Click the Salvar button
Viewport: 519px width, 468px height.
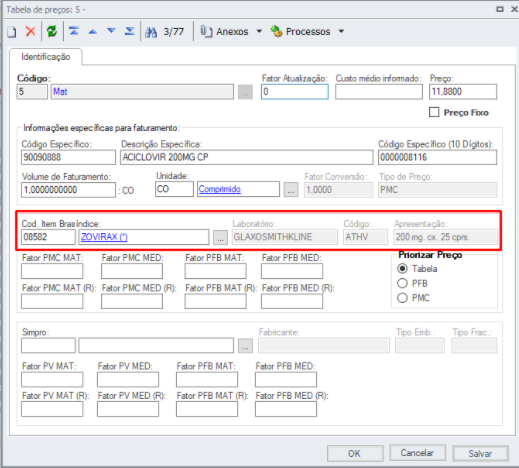coord(480,453)
